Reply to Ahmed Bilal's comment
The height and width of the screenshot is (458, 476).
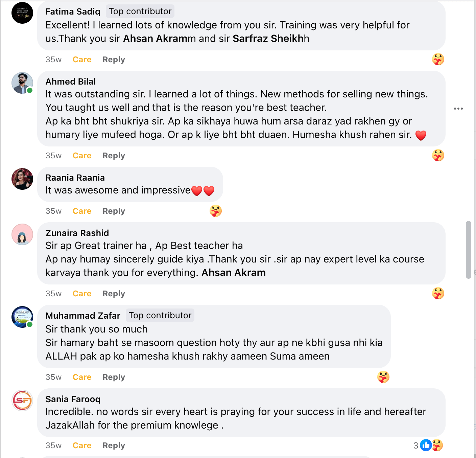[114, 156]
